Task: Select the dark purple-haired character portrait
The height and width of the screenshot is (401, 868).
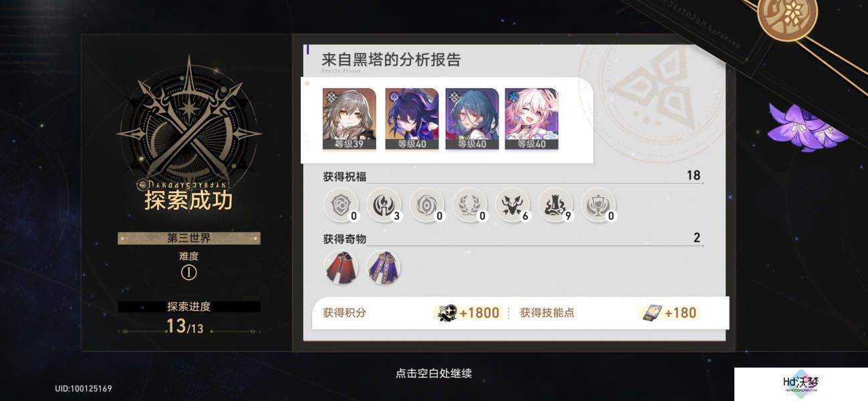Action: point(412,119)
